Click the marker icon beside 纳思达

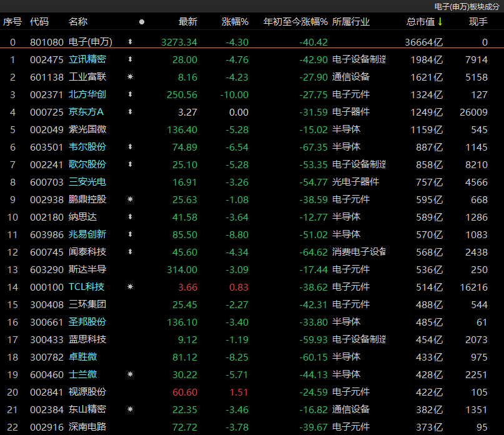point(130,216)
